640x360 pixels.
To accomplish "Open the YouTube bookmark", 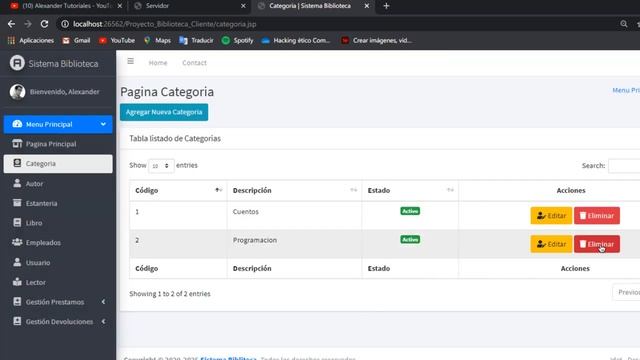I will 117,40.
